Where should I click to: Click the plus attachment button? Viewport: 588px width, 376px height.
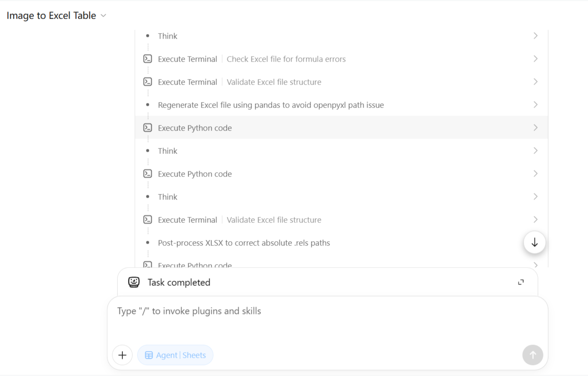[x=122, y=355]
